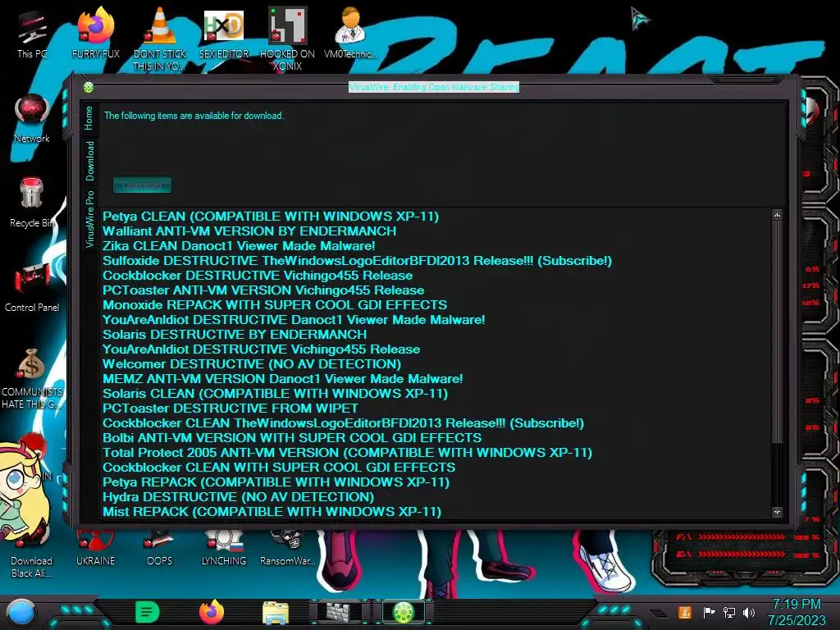Click the dimmed Download button

click(x=143, y=185)
